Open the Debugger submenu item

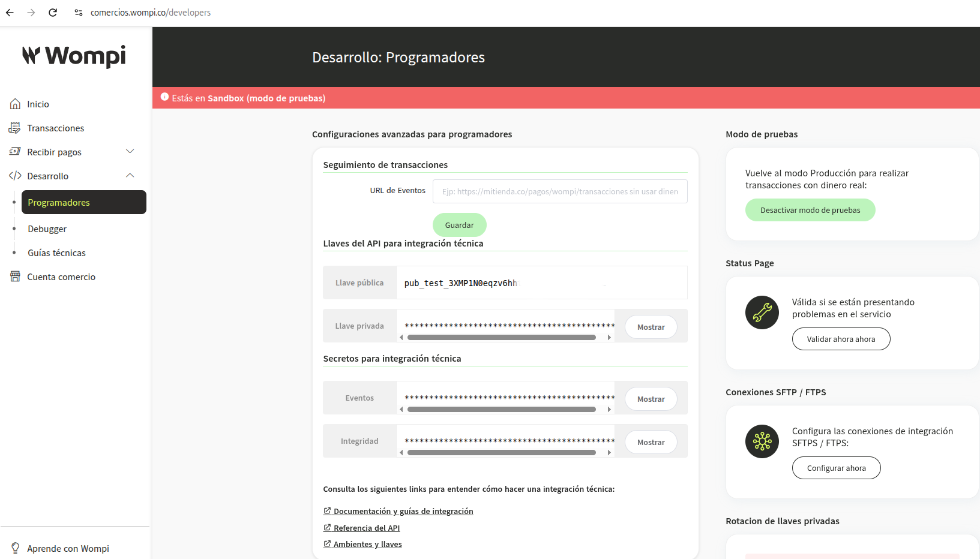(47, 229)
